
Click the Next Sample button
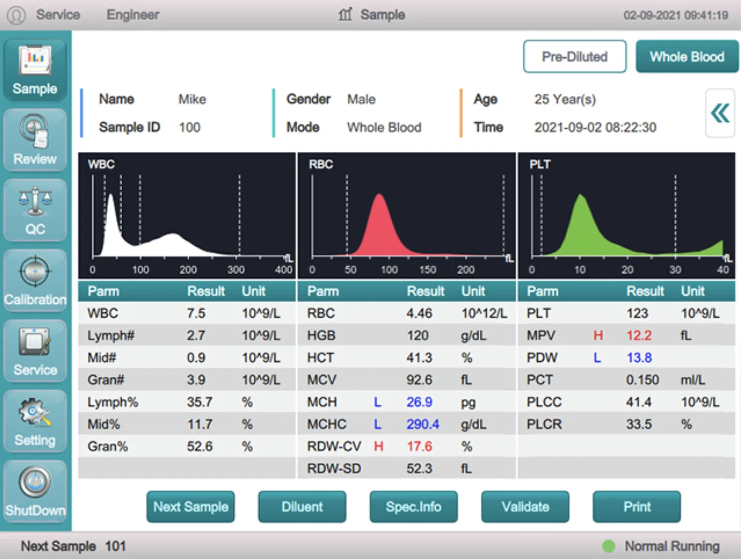point(190,507)
